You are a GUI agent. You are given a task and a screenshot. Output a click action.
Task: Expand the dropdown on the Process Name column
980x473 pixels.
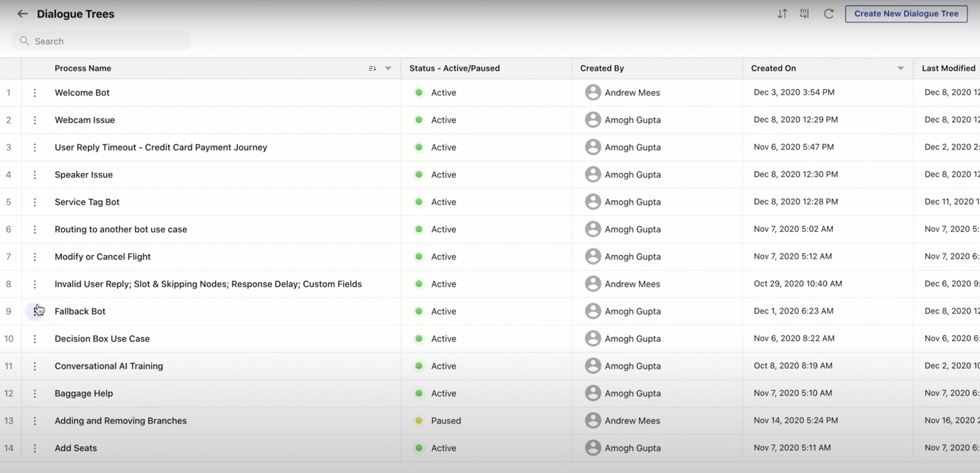click(x=387, y=68)
